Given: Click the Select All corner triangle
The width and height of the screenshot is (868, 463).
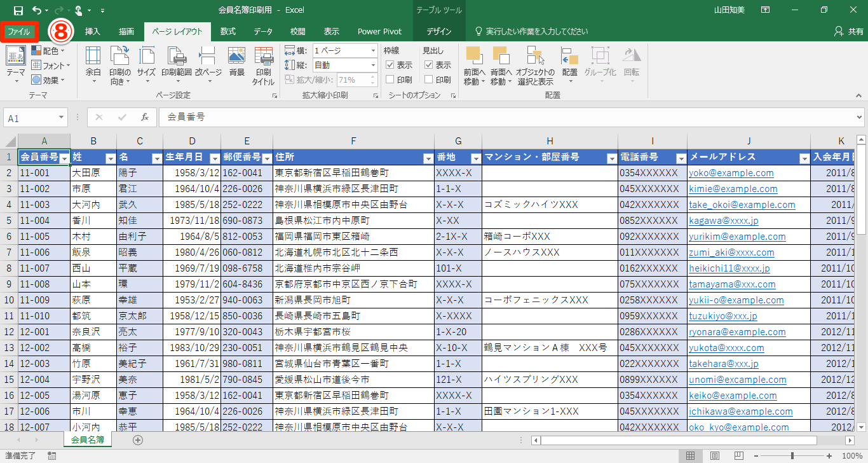Looking at the screenshot, I should 11,141.
